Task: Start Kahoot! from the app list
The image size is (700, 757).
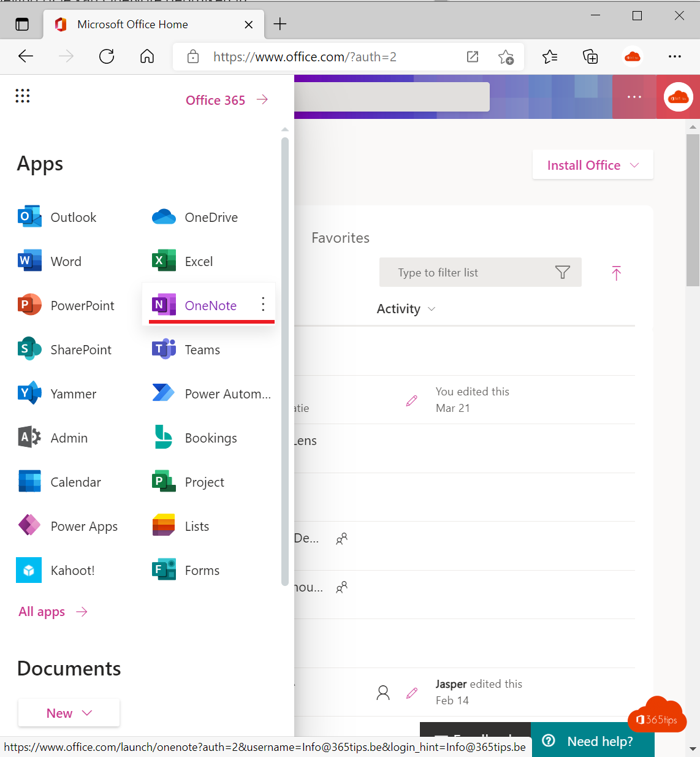Action: 67,570
